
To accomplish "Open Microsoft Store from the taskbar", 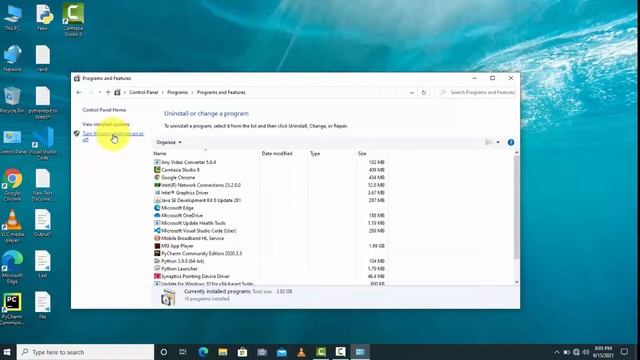I will click(242, 352).
